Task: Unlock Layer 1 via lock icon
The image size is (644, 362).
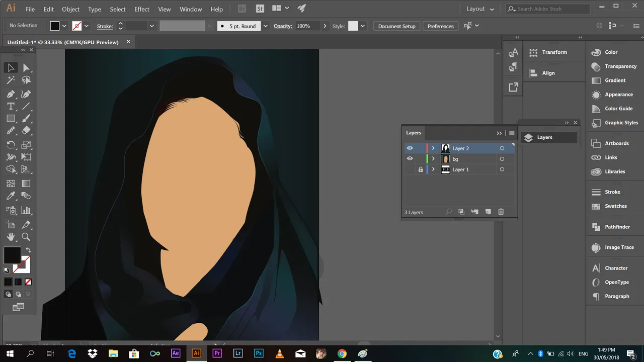Action: [x=421, y=169]
